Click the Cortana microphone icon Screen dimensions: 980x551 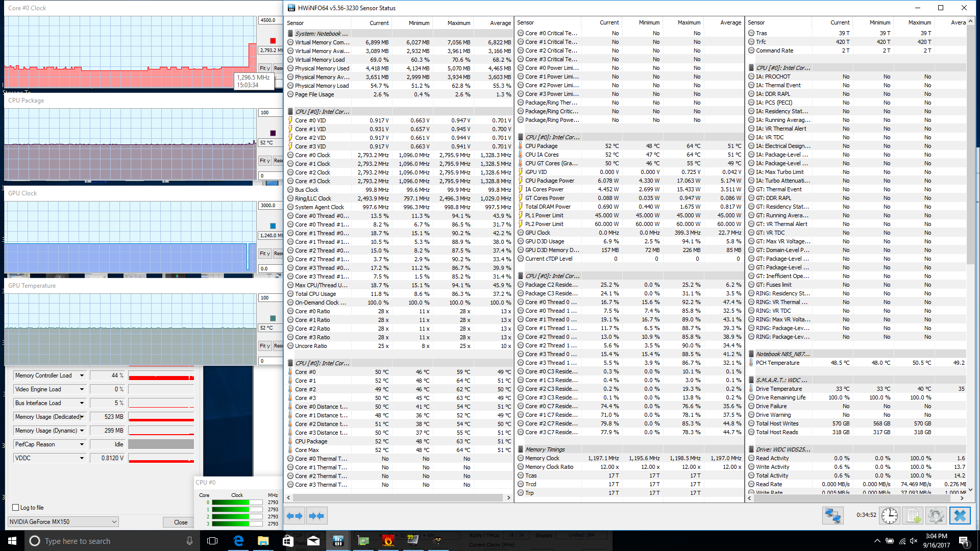[x=189, y=541]
